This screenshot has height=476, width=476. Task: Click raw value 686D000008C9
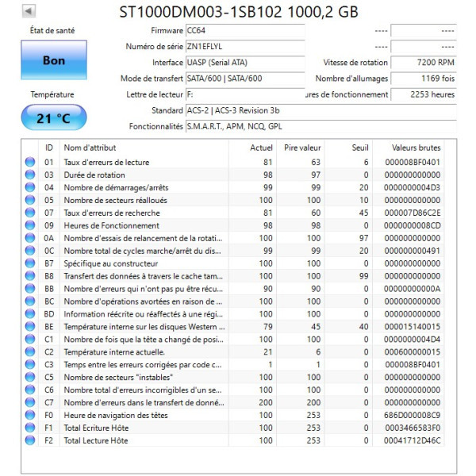[x=413, y=415]
